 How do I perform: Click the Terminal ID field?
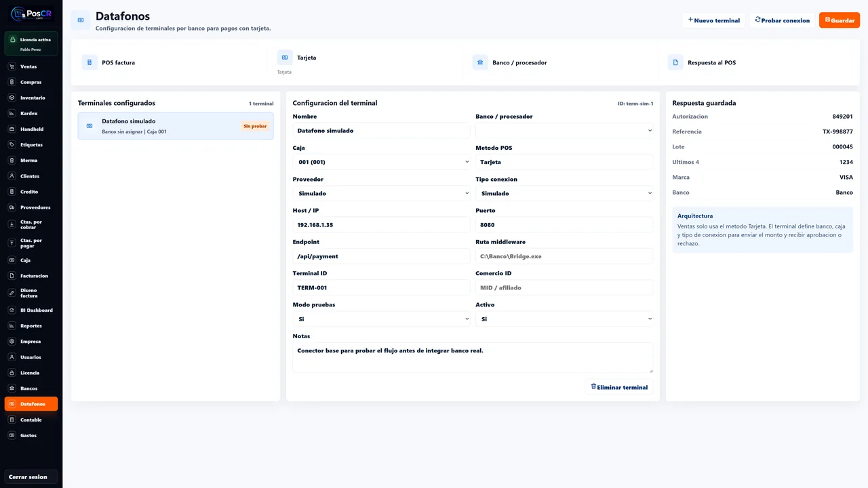pyautogui.click(x=381, y=287)
